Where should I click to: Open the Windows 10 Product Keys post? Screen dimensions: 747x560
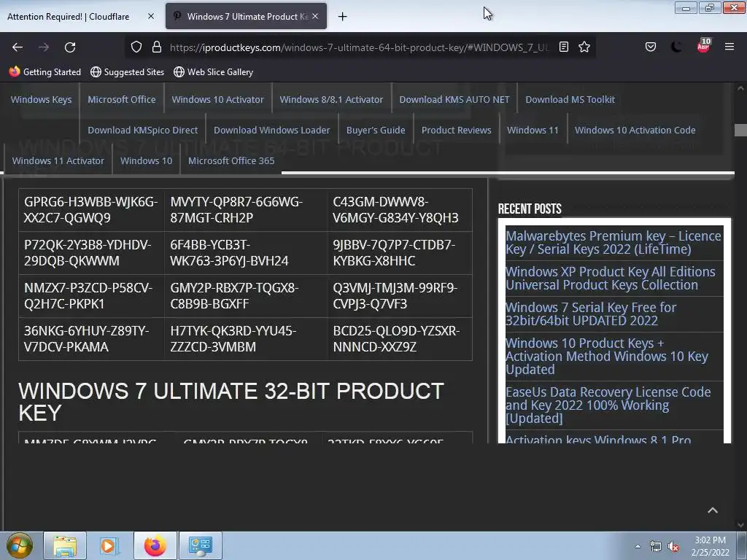(607, 356)
